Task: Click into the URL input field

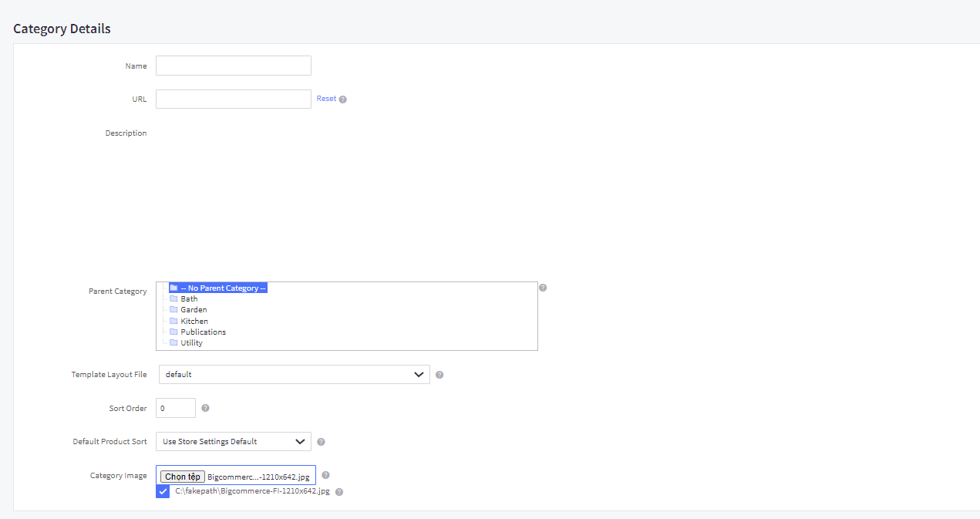Action: click(233, 99)
